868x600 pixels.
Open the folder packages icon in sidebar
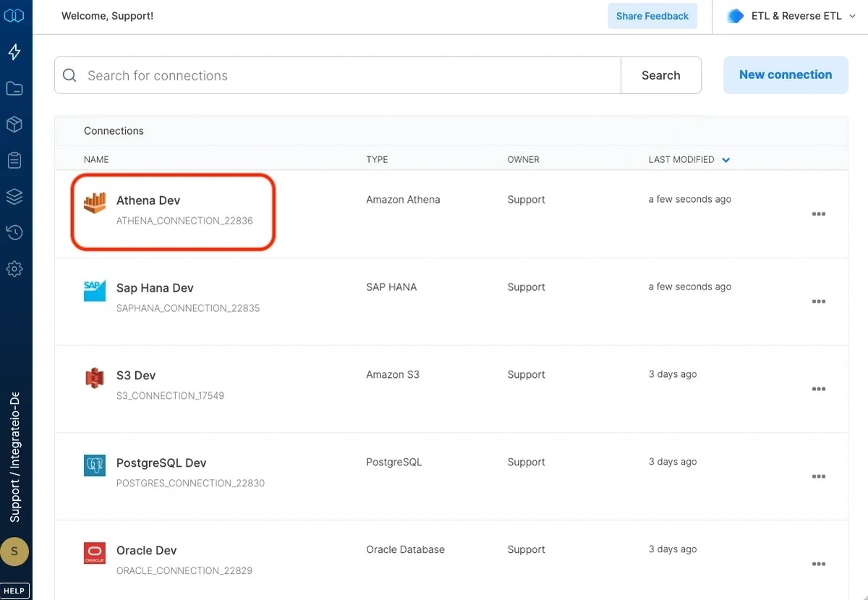coord(15,88)
